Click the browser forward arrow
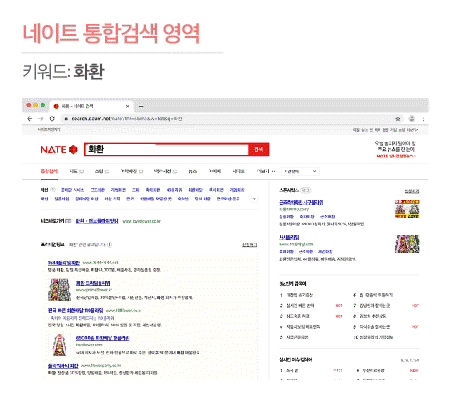The width and height of the screenshot is (450, 401). [x=41, y=119]
